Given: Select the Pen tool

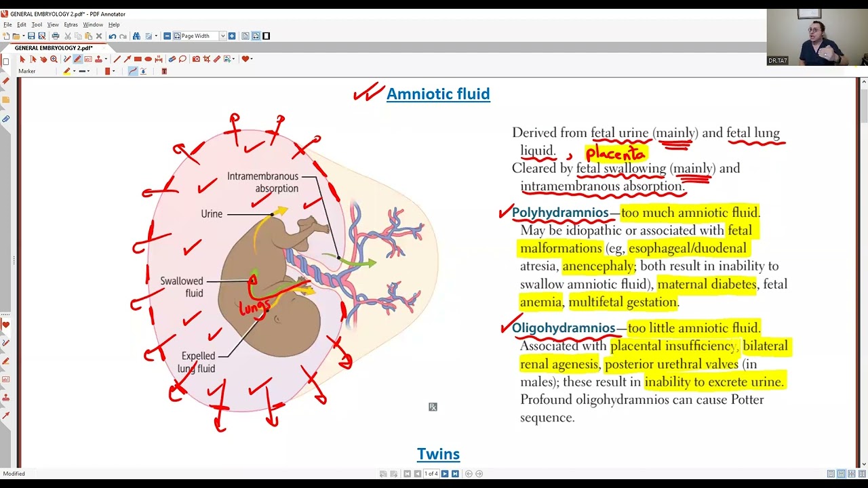Looking at the screenshot, I should [x=66, y=59].
